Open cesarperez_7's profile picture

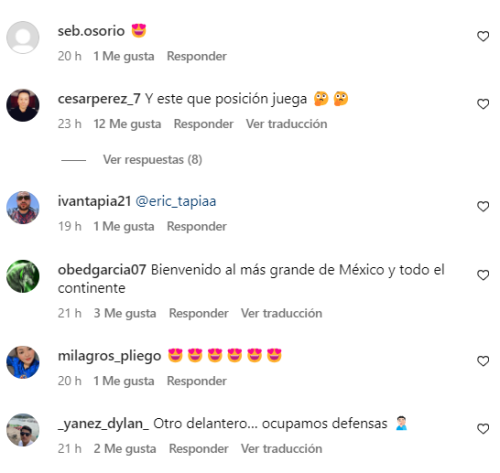pos(23,105)
